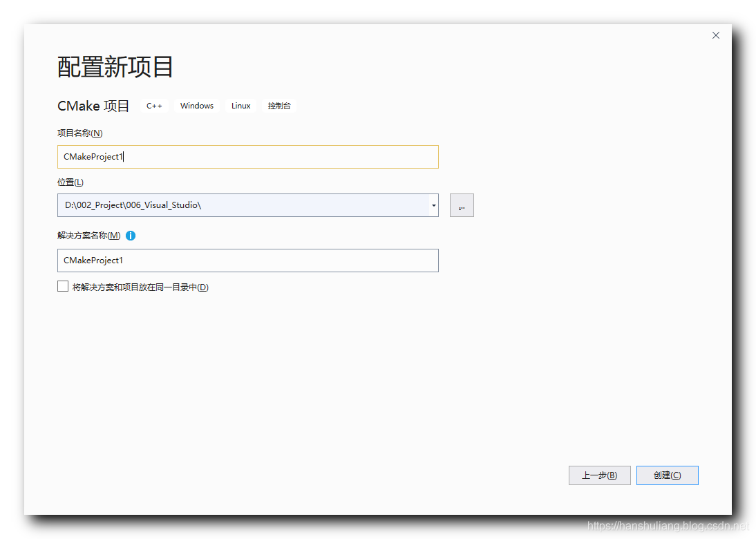Screen dimensions: 756x539
Task: Click the C++ tag label
Action: pos(154,106)
